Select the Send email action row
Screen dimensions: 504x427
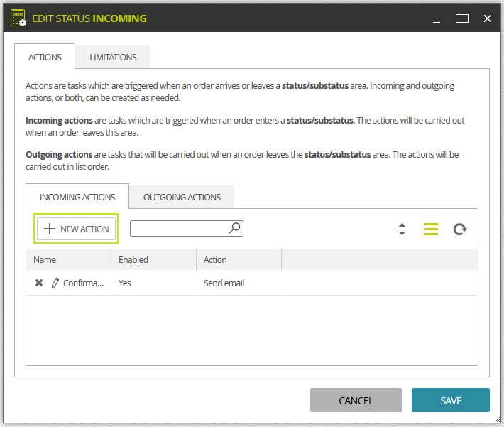tap(252, 283)
